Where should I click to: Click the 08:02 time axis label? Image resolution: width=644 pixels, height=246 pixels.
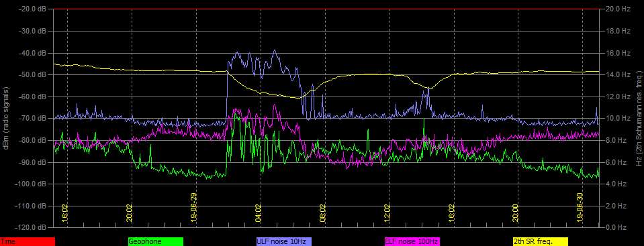tap(323, 213)
